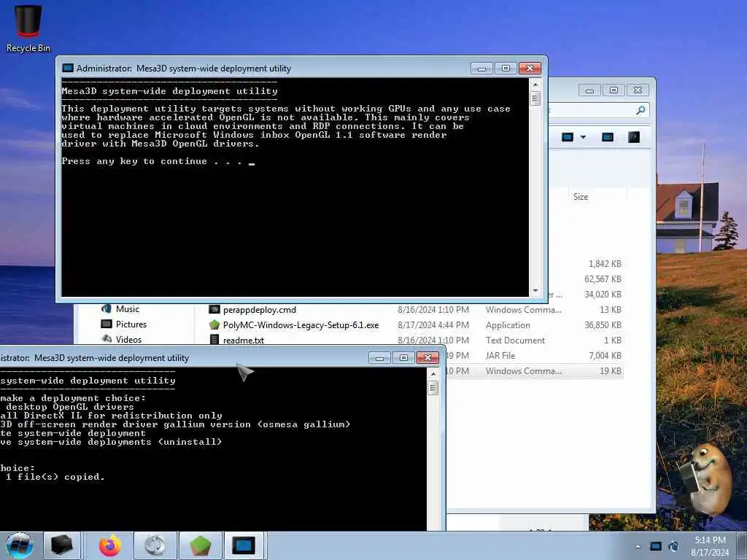Image resolution: width=747 pixels, height=560 pixels.
Task: Maximize the top Mesa3D deployment window
Action: pyautogui.click(x=506, y=69)
